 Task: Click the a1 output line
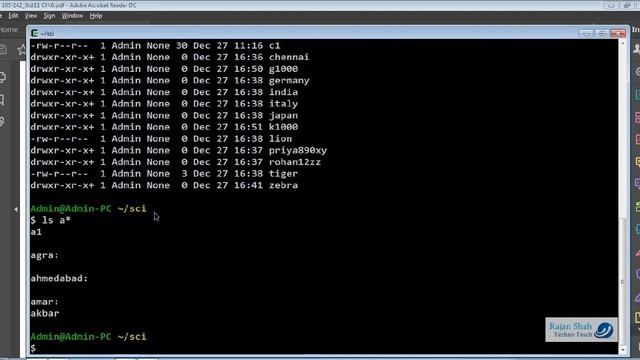click(36, 232)
